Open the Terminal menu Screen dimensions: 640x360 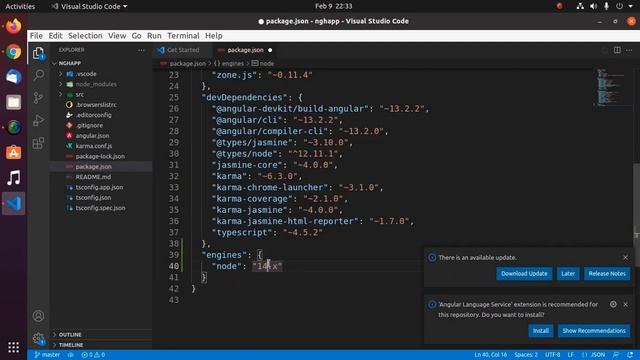click(183, 36)
